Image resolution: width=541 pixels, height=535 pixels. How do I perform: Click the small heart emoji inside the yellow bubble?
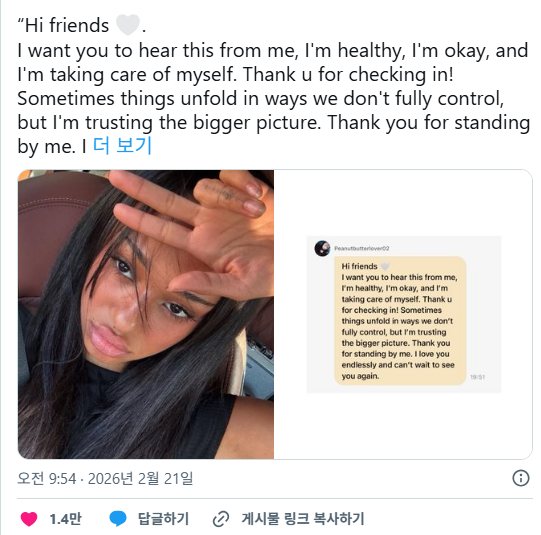385,266
